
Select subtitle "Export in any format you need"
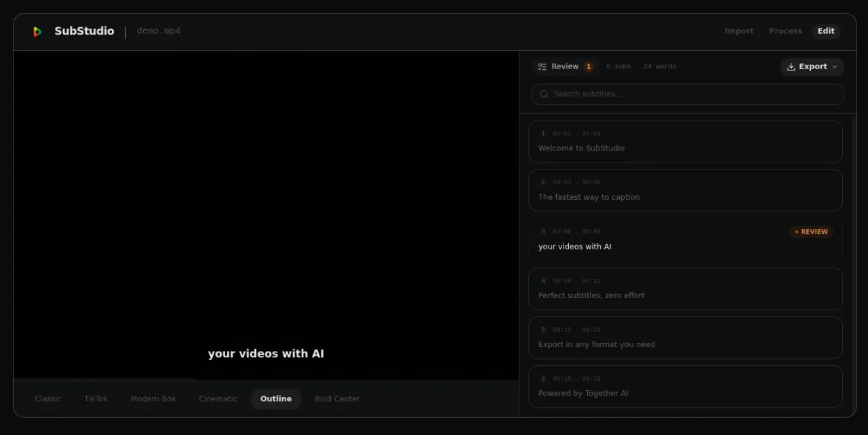click(x=686, y=337)
